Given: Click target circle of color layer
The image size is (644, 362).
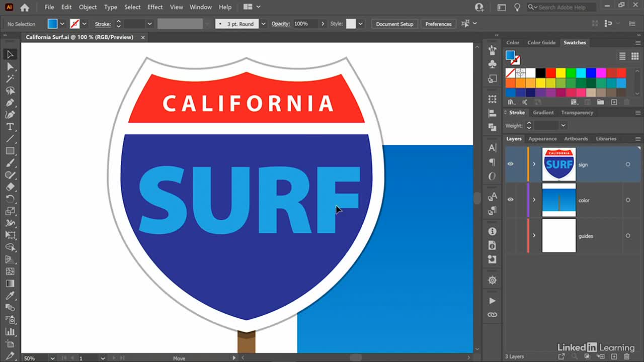Looking at the screenshot, I should click(627, 200).
